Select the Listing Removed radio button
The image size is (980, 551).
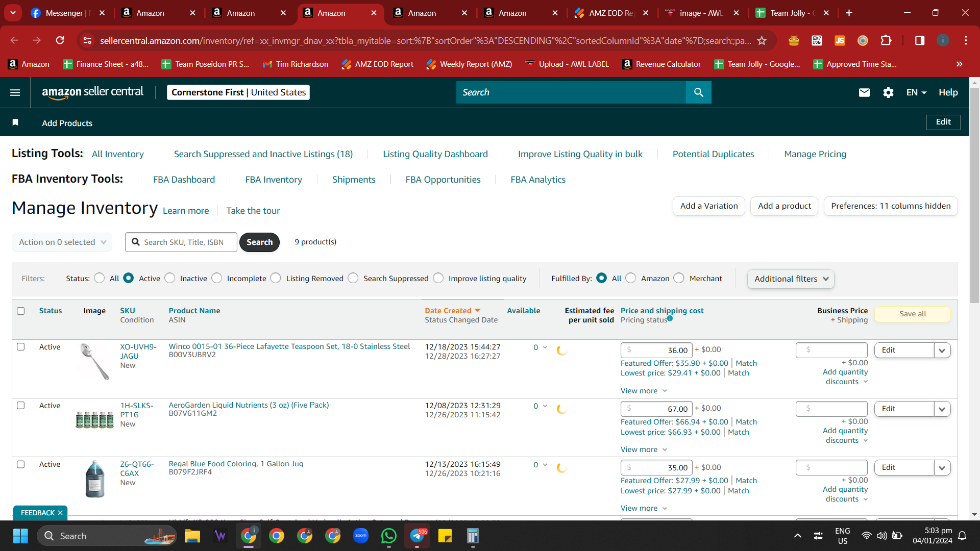[276, 278]
